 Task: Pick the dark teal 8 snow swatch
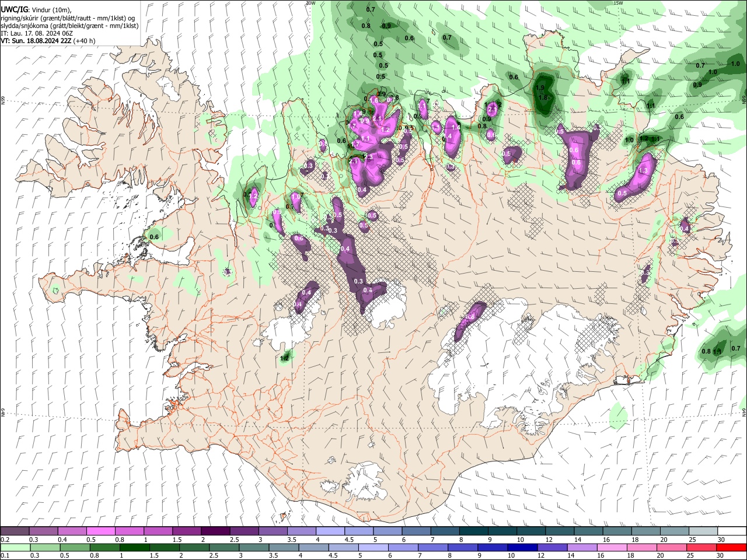click(x=474, y=531)
